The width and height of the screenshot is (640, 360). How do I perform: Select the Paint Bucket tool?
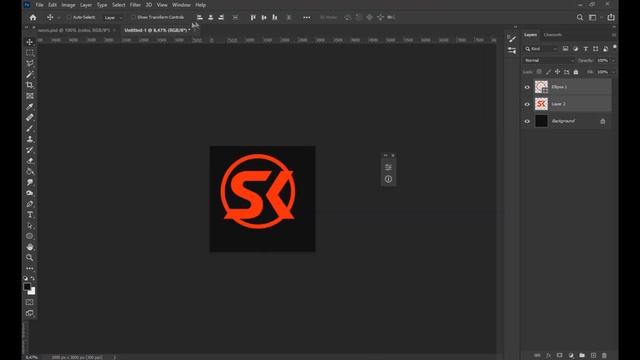tap(30, 171)
